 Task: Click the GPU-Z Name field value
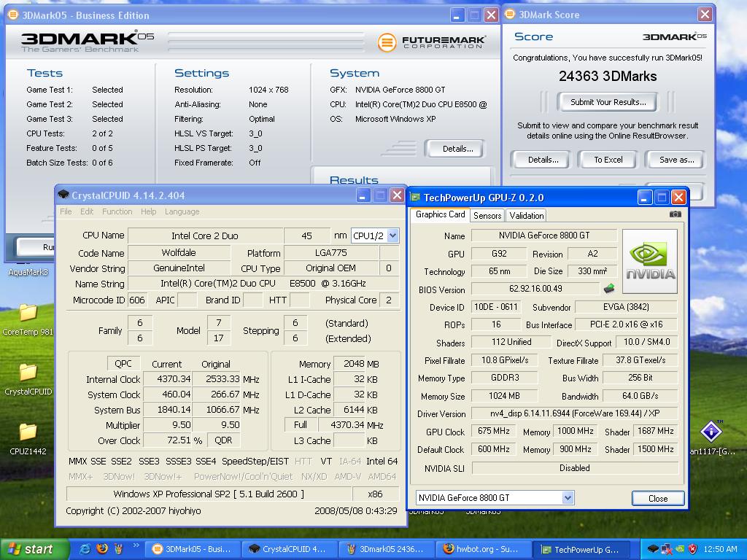pos(544,236)
